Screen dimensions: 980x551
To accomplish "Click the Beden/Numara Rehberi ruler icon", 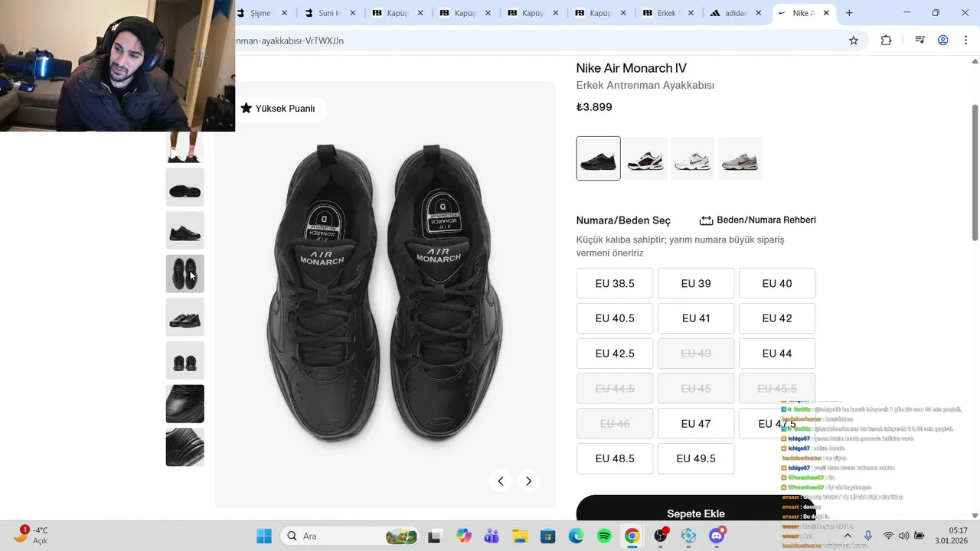I will [x=706, y=220].
